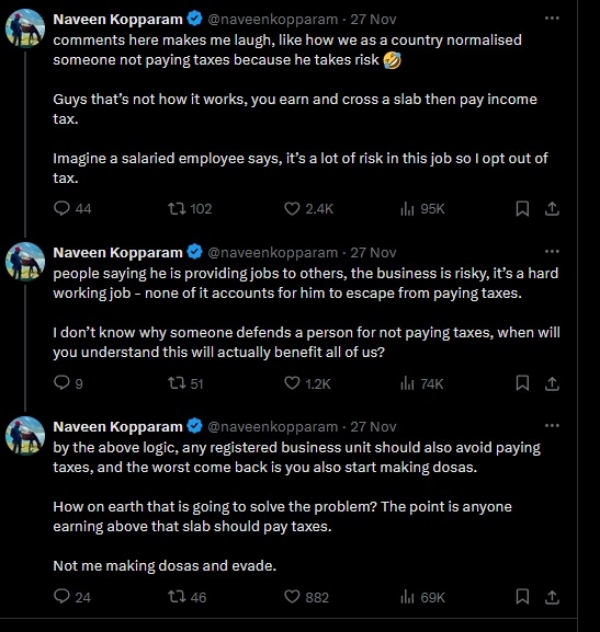Image resolution: width=600 pixels, height=632 pixels.
Task: Bookmark the second tweet about providing jobs
Action: (521, 382)
